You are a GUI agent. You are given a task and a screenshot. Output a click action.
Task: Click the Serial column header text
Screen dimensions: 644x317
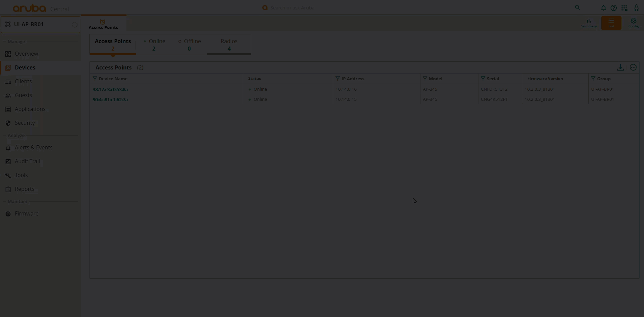(493, 79)
